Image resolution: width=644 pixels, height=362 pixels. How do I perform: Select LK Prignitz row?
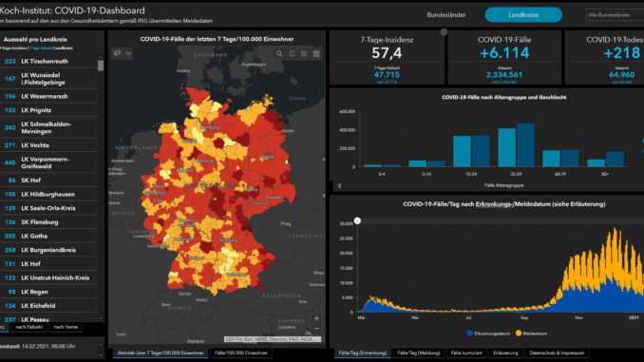click(x=48, y=110)
